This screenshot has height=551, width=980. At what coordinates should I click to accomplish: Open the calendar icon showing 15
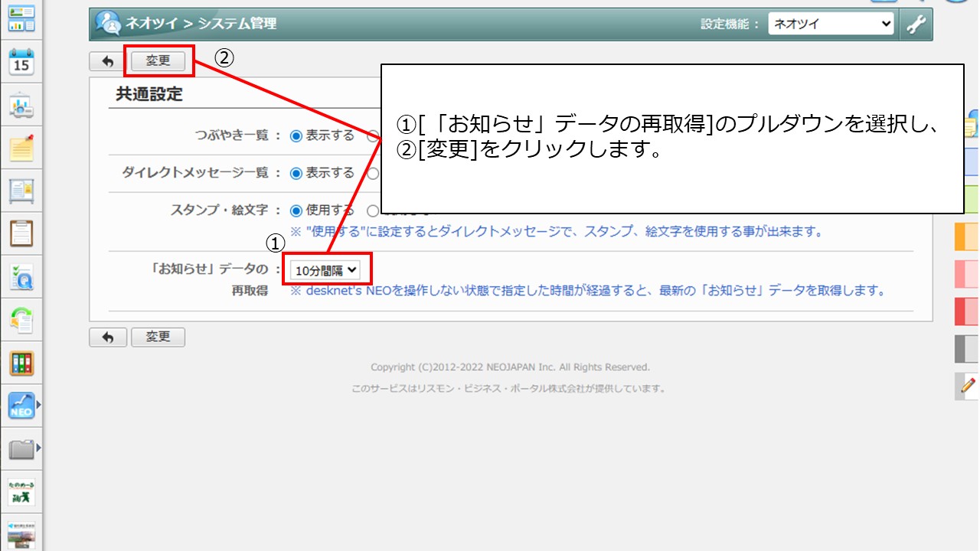pyautogui.click(x=21, y=63)
